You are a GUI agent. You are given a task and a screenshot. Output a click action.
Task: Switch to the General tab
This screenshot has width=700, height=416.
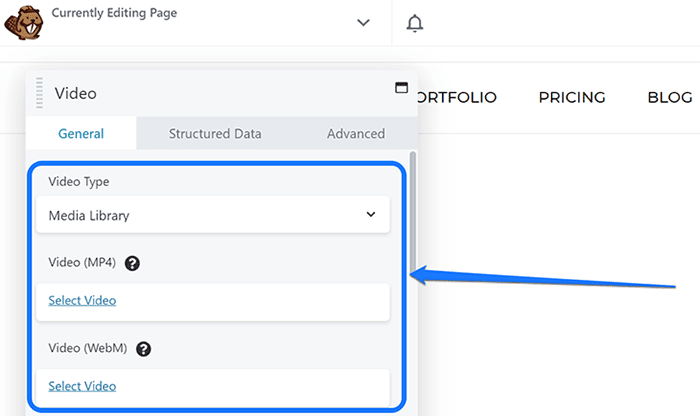tap(81, 133)
